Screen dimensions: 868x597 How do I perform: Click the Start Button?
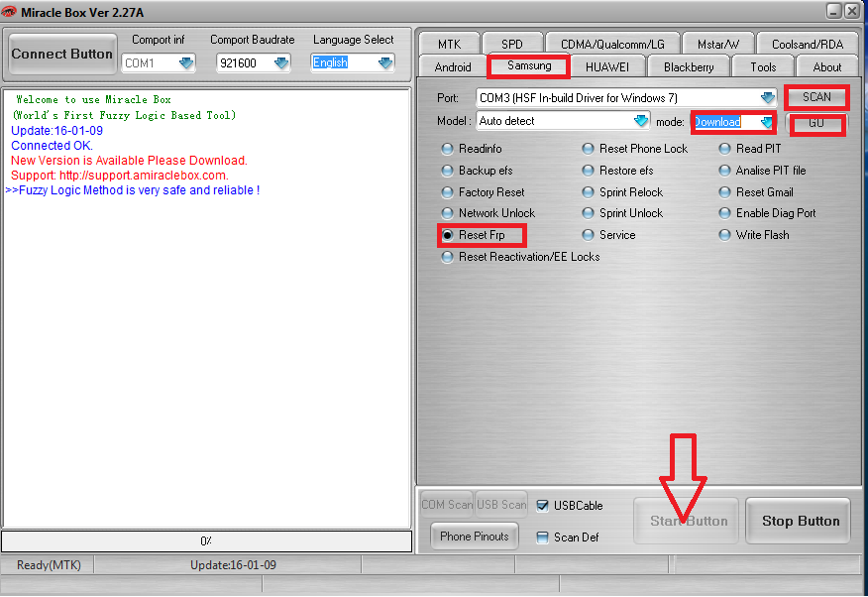click(x=687, y=521)
